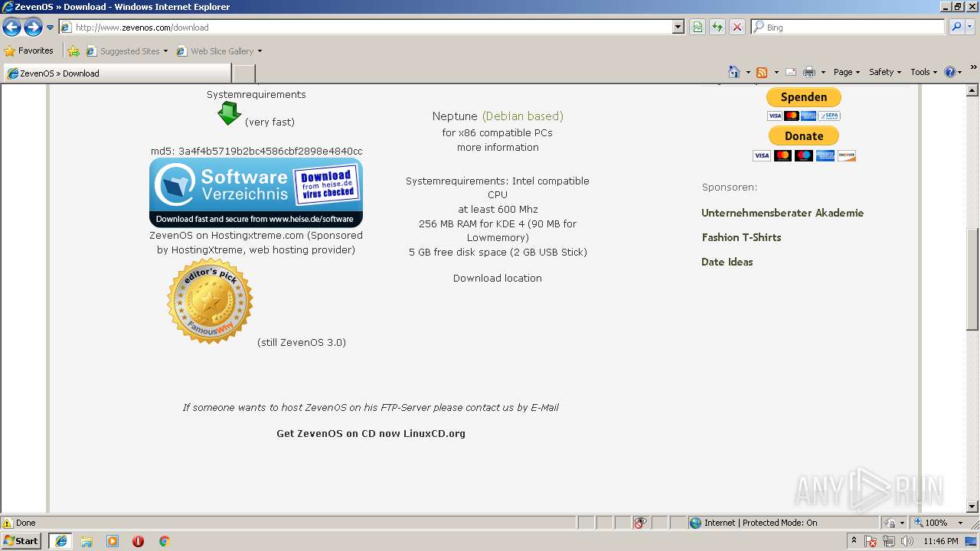Click the more information link

[x=498, y=148]
